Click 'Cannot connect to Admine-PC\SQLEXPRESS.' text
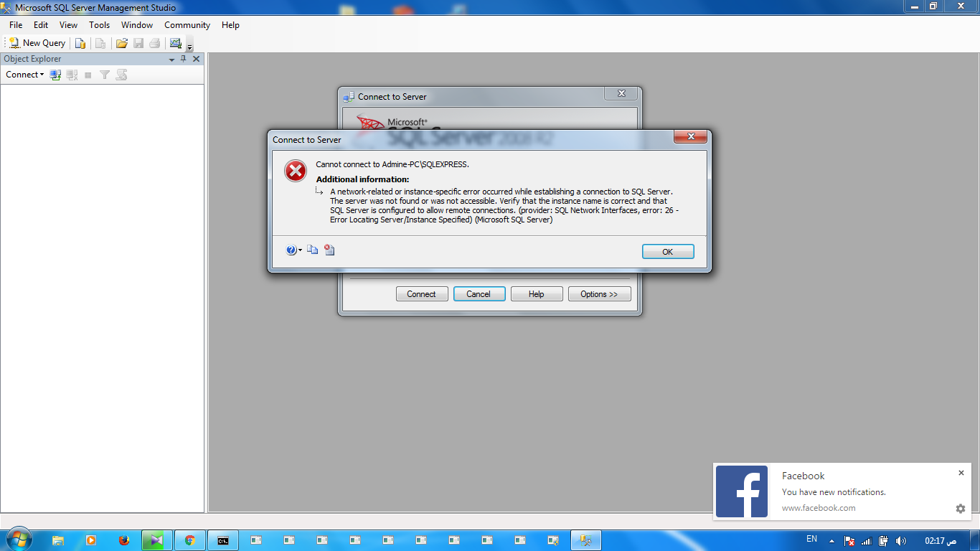The height and width of the screenshot is (551, 980). 392,164
